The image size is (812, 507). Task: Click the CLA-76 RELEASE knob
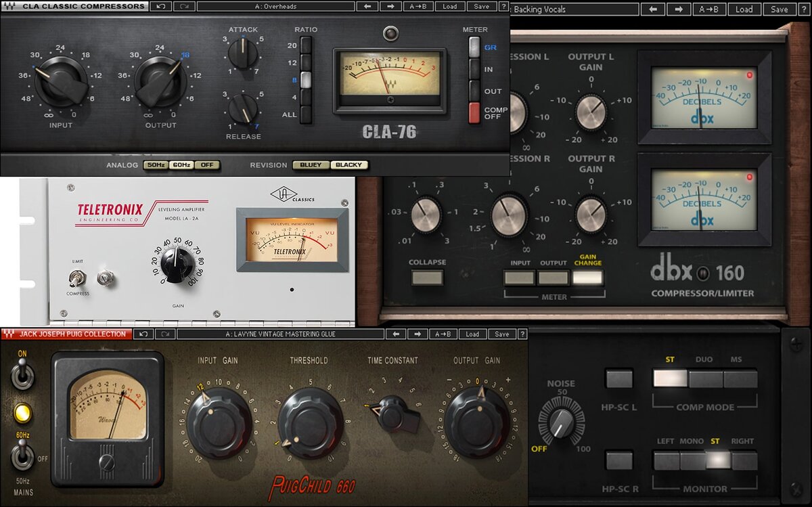pyautogui.click(x=243, y=108)
